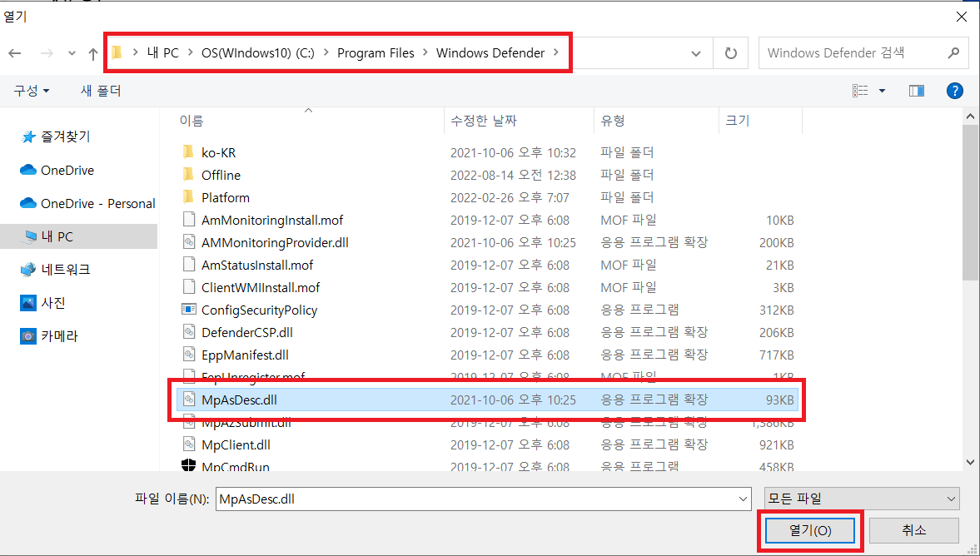Open help with the question mark icon
This screenshot has width=980, height=556.
point(954,91)
